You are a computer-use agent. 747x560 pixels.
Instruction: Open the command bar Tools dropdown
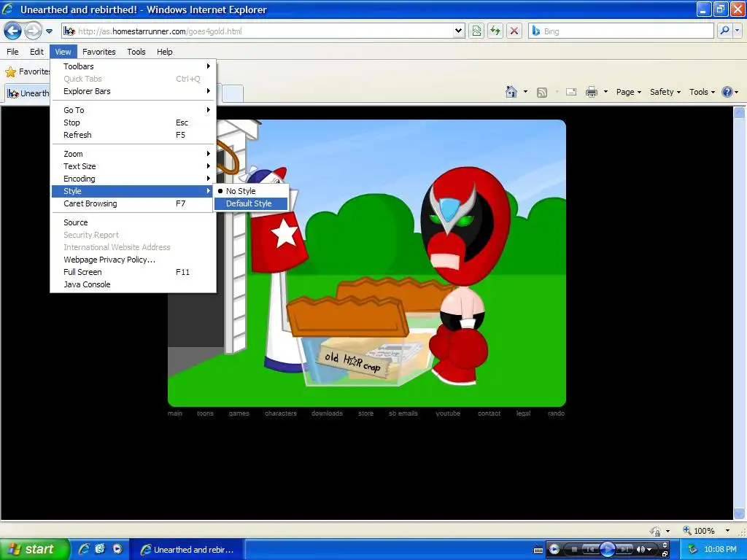point(702,92)
